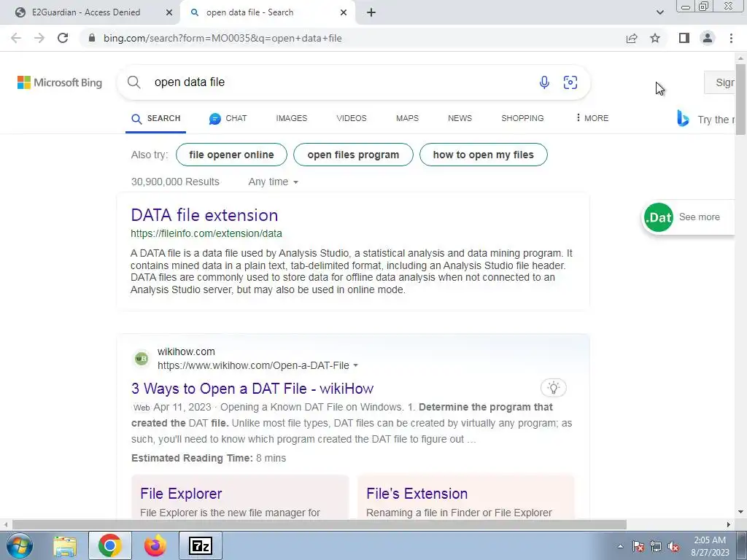Open visual search camera icon

coord(570,82)
